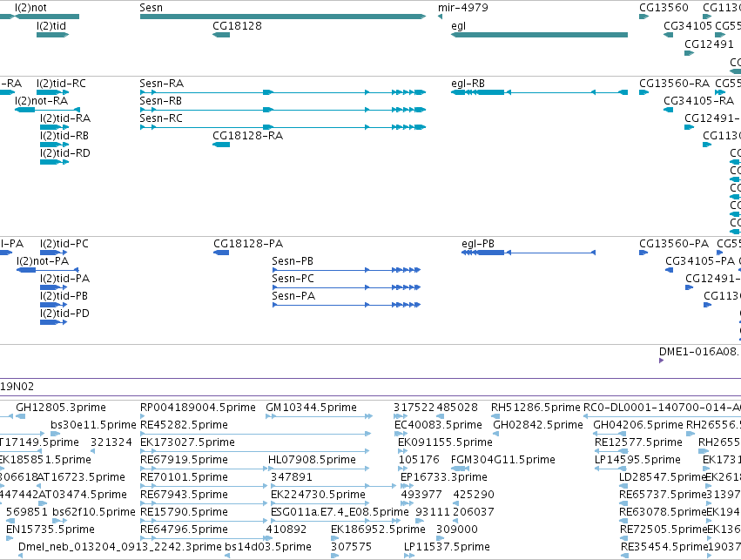741x560 pixels.
Task: Select the CG18128 gene feature
Action: point(221,35)
